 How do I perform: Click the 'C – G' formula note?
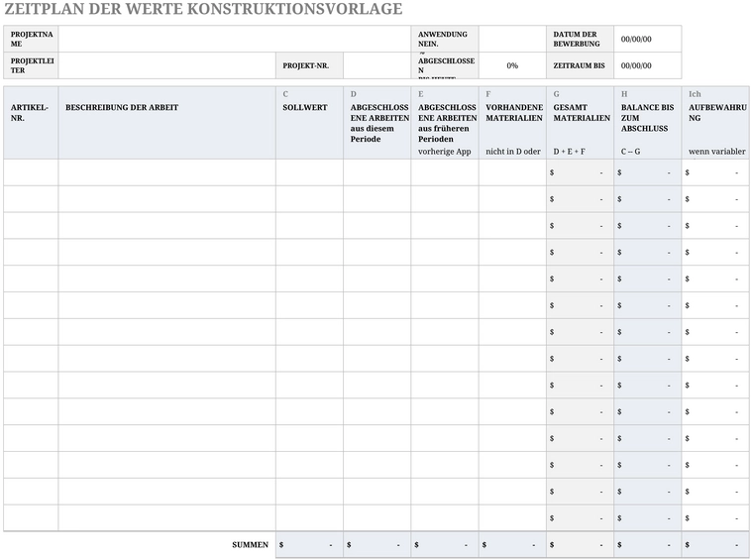coord(630,152)
